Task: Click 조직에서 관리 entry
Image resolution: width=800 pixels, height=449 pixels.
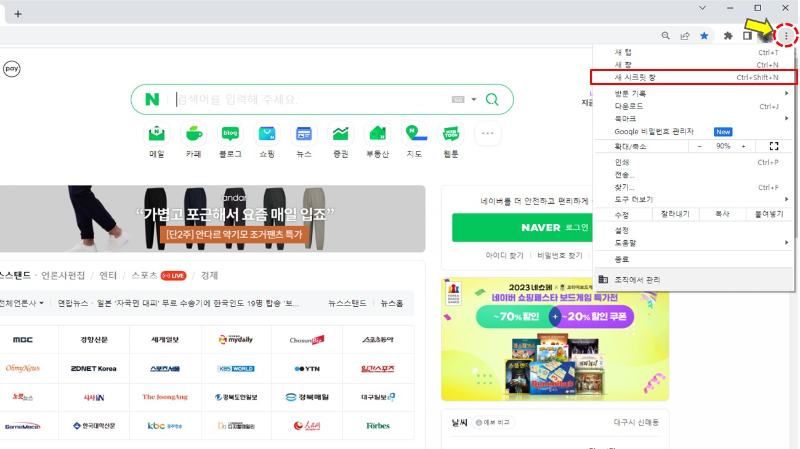Action: [693, 280]
